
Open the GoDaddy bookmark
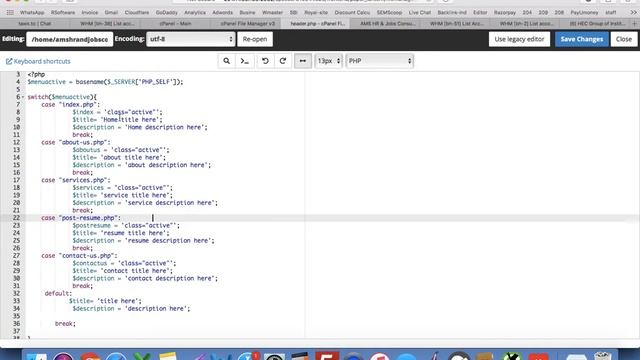[x=167, y=13]
